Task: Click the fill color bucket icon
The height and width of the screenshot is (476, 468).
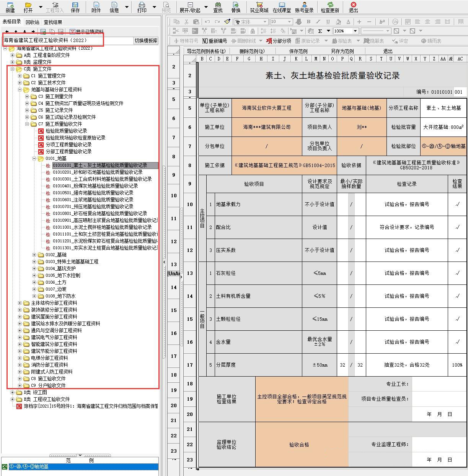Action: pos(338,22)
